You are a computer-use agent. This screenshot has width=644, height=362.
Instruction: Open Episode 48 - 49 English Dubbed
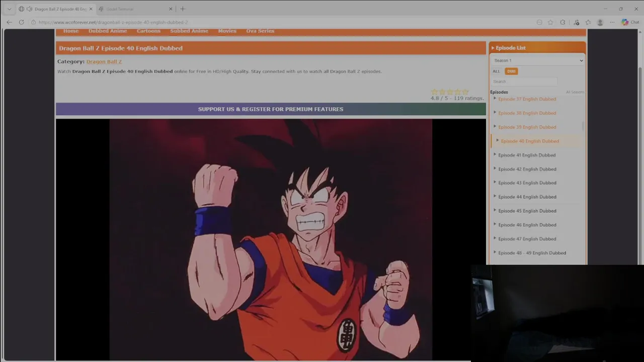pyautogui.click(x=532, y=253)
